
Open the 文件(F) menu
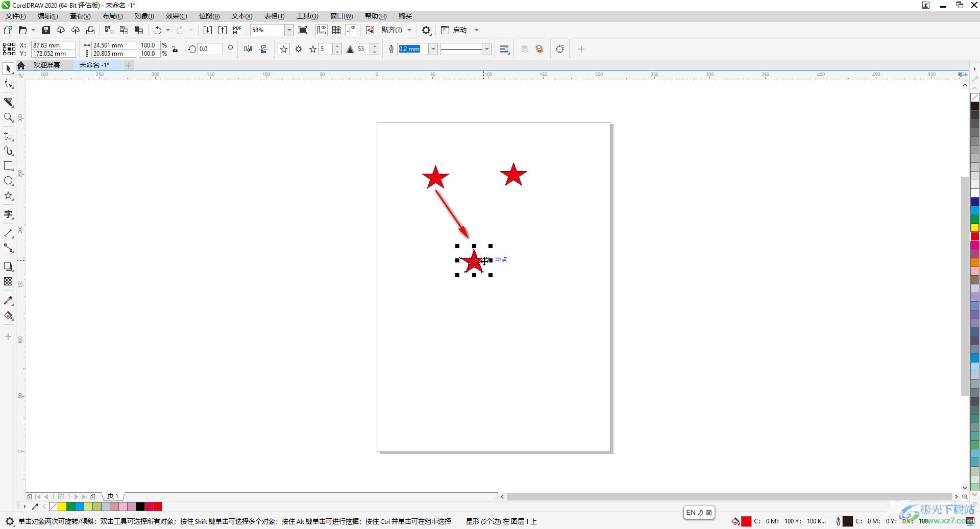[16, 16]
